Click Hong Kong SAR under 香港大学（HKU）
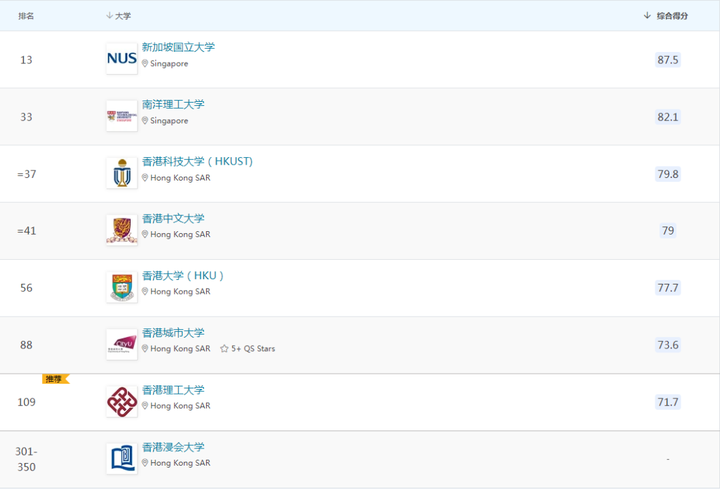The image size is (720, 489). [x=180, y=292]
